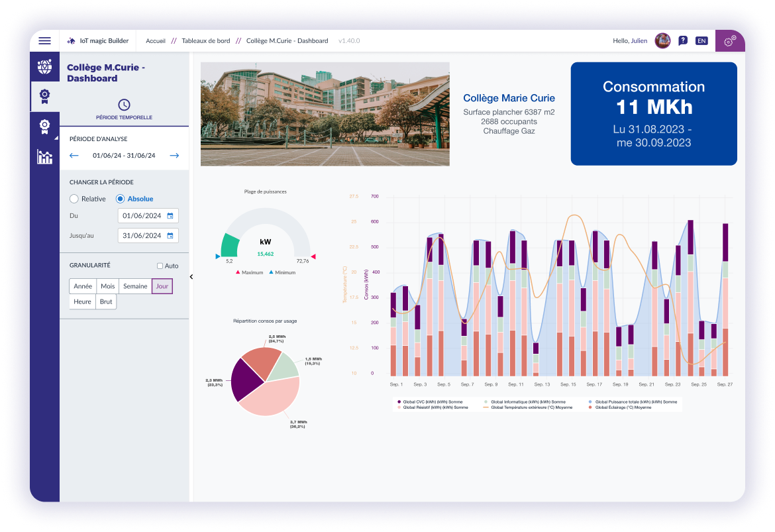Click the globe icon in sidebar
The height and width of the screenshot is (532, 775).
44,66
